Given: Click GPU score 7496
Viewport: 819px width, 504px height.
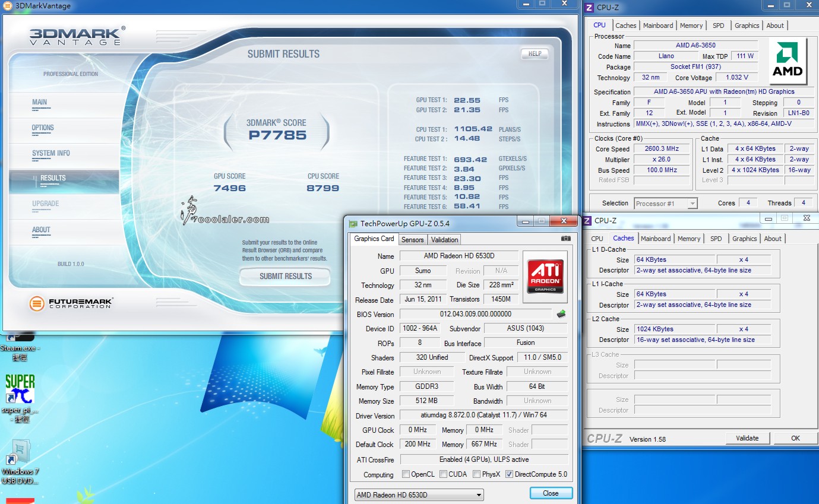Looking at the screenshot, I should pyautogui.click(x=229, y=188).
